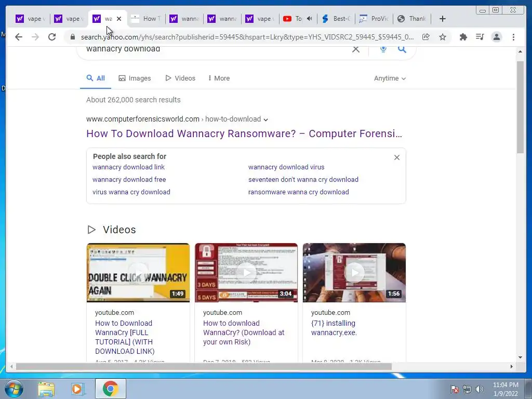The height and width of the screenshot is (399, 532).
Task: Click the browser forward arrow
Action: tap(35, 37)
